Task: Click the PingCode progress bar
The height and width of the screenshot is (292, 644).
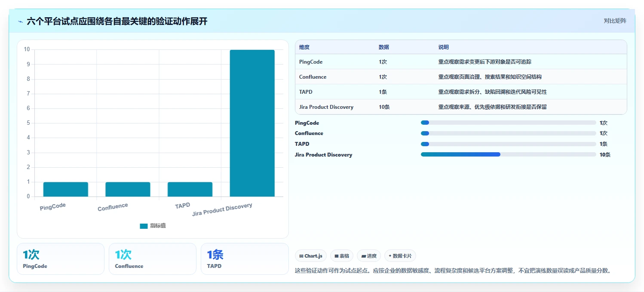Action: pyautogui.click(x=509, y=123)
